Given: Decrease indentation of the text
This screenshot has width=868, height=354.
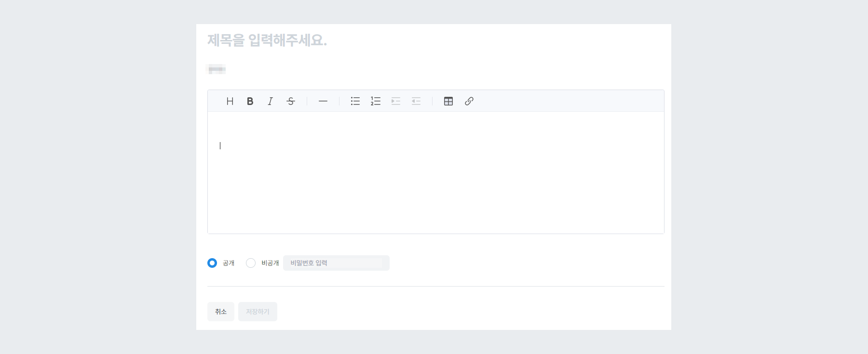Looking at the screenshot, I should point(416,101).
